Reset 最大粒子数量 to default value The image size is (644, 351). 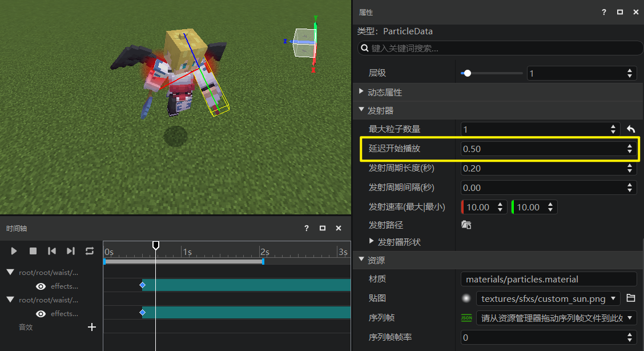click(x=631, y=129)
